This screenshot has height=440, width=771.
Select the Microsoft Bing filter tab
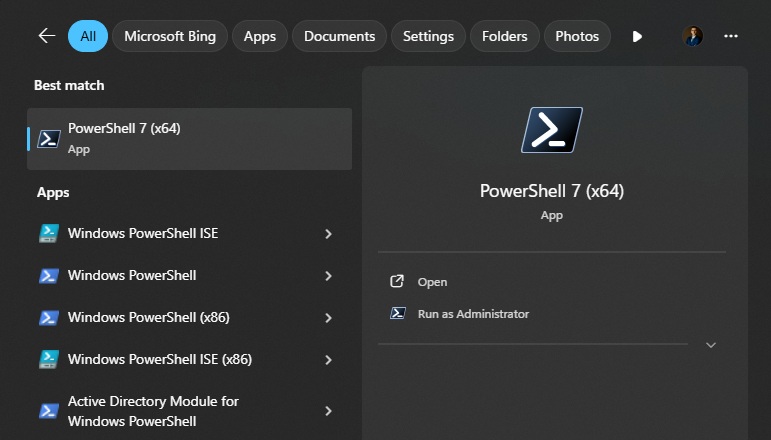click(x=170, y=36)
